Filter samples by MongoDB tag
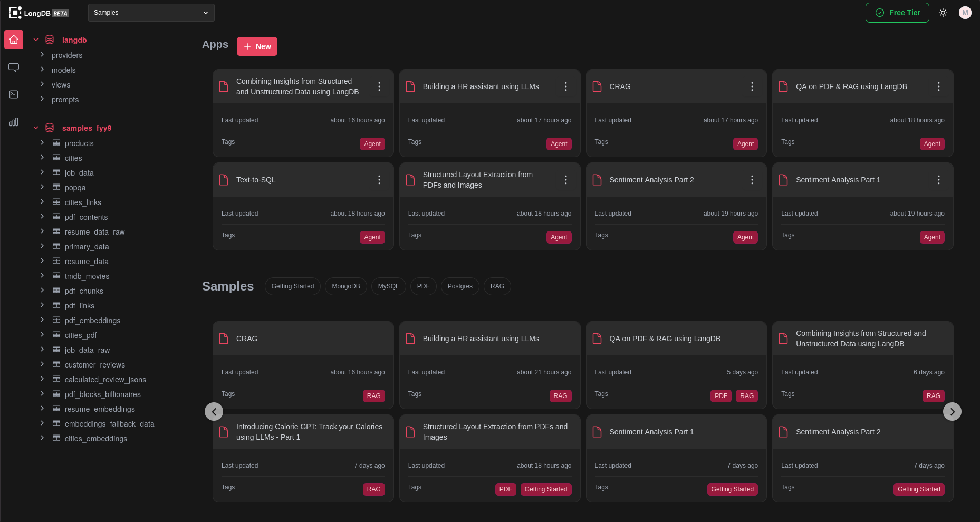980x522 pixels. [346, 286]
